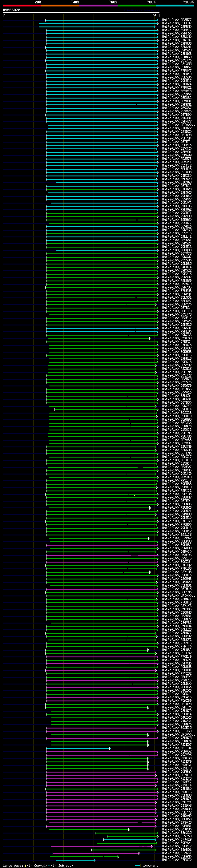Select the query name AV566072
Image resolution: width=197 pixels, height=868 pixels.
click(x=11, y=10)
